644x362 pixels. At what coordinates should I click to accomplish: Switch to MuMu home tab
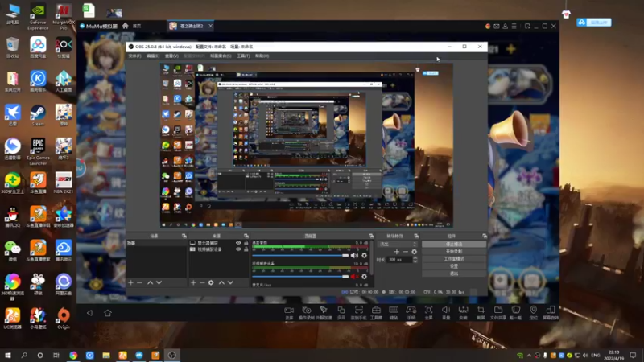coord(133,26)
